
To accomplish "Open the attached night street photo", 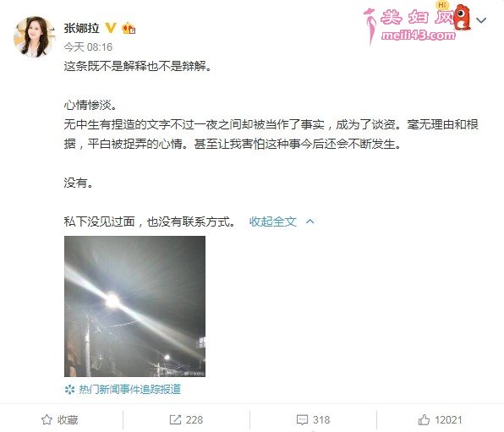I will click(x=134, y=306).
